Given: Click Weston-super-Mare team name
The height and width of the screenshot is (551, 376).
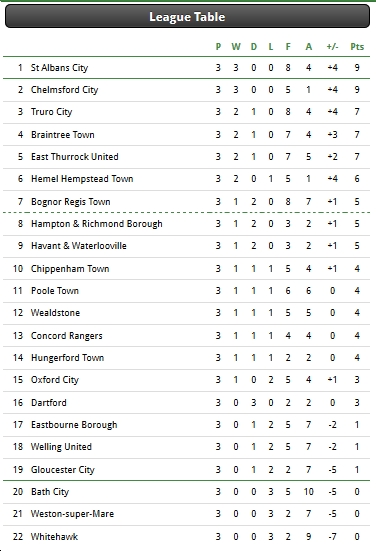Looking at the screenshot, I should [72, 514].
